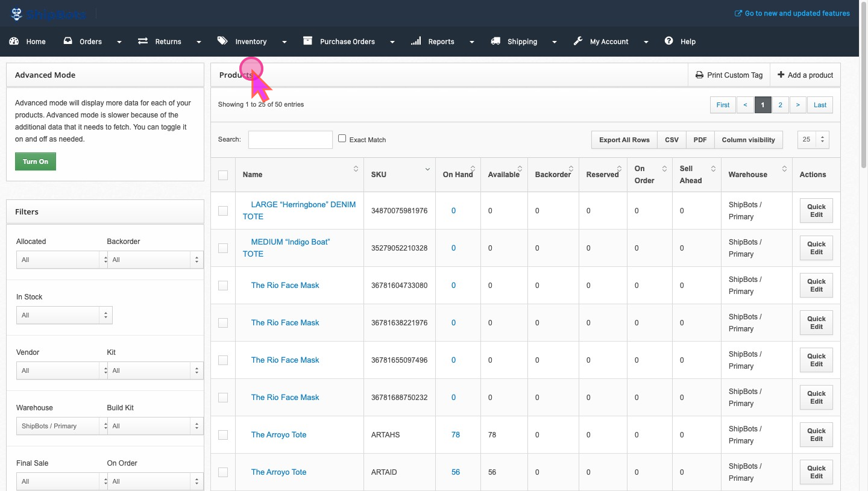Image resolution: width=868 pixels, height=491 pixels.
Task: Tick checkbox for Rio Face Mask 36781604733080
Action: click(x=223, y=286)
